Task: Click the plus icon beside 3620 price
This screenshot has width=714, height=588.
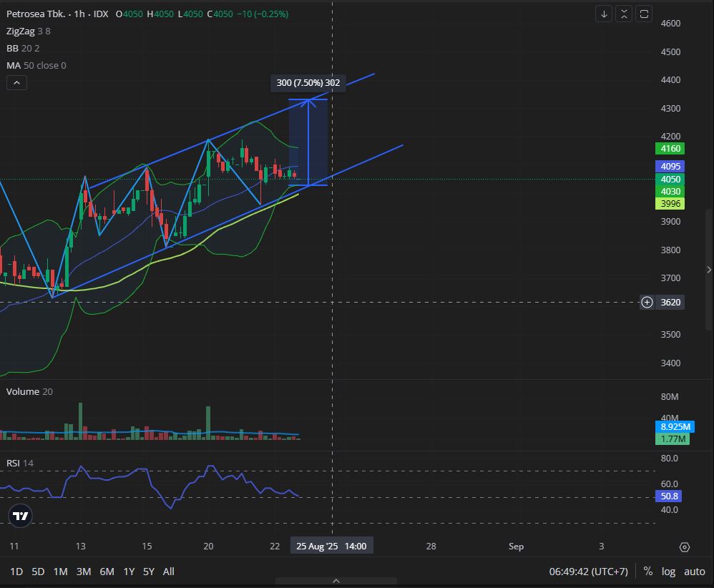Action: pyautogui.click(x=647, y=302)
